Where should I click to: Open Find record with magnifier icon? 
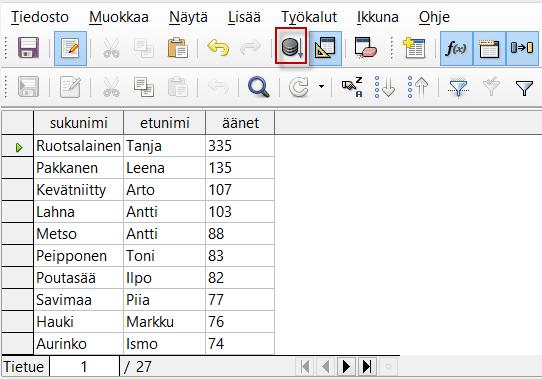(259, 87)
